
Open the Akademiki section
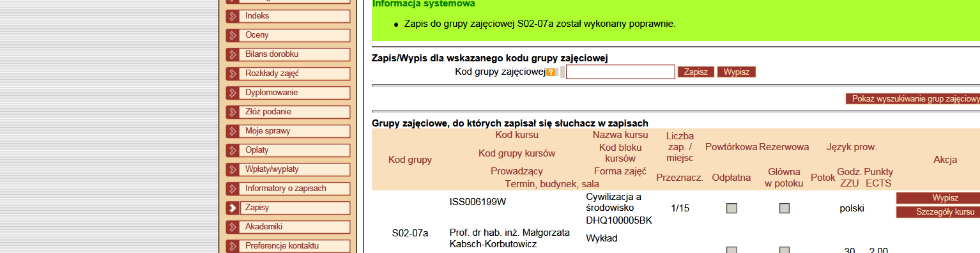click(x=295, y=227)
